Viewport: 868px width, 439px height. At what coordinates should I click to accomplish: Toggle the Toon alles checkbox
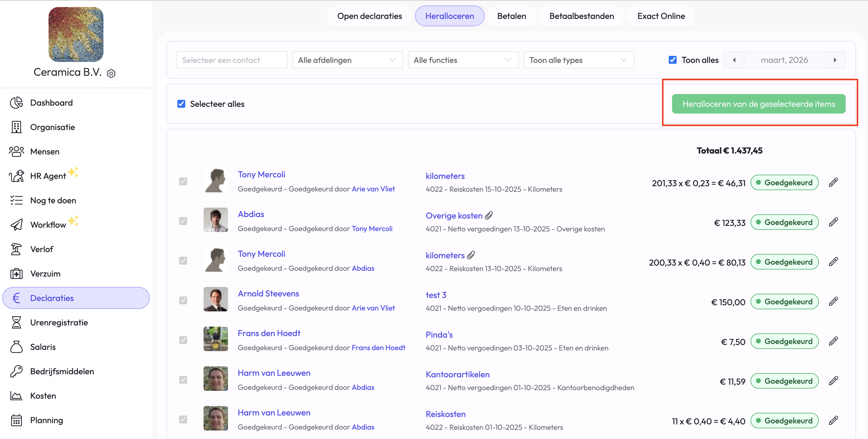[x=672, y=60]
